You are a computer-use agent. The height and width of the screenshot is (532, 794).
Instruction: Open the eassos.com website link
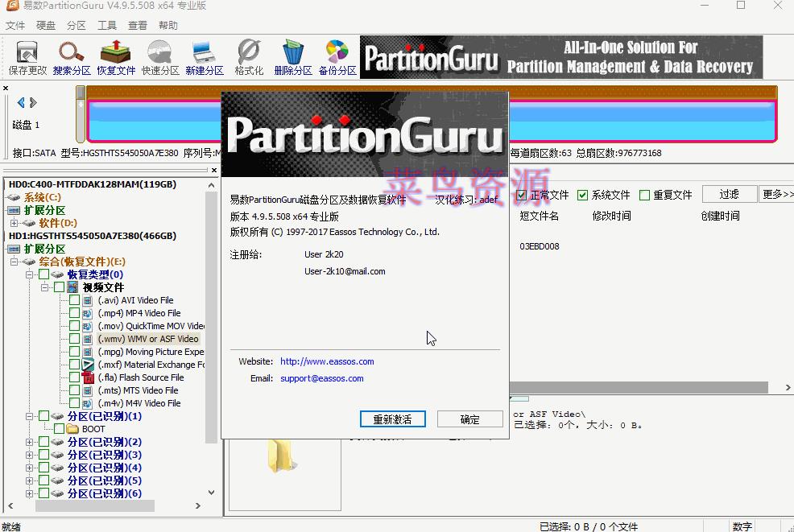tap(327, 361)
